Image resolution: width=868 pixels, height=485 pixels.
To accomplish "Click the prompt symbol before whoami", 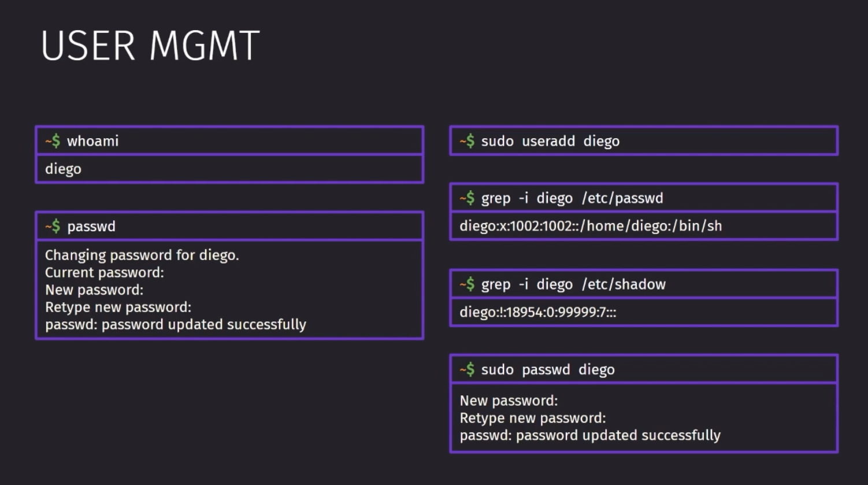I will [53, 141].
